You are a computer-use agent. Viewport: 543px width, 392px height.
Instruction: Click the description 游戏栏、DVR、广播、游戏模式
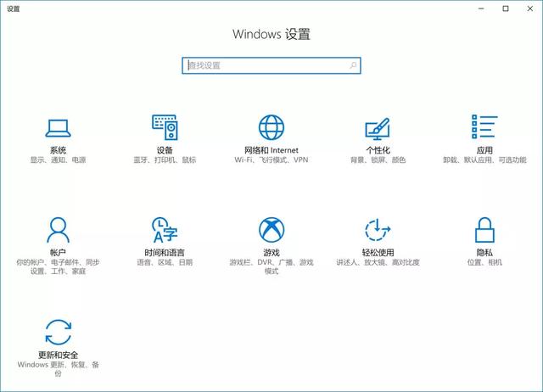271,266
